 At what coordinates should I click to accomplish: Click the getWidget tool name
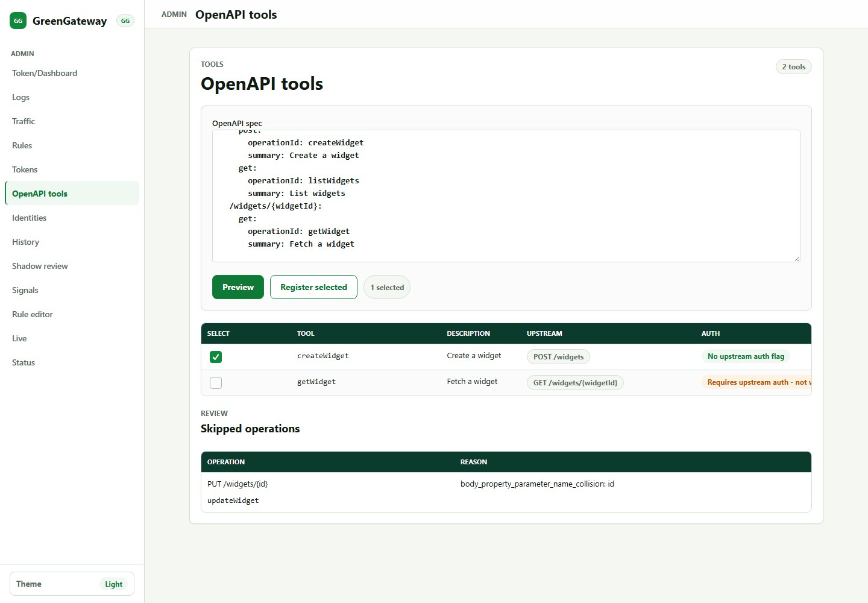(x=316, y=382)
